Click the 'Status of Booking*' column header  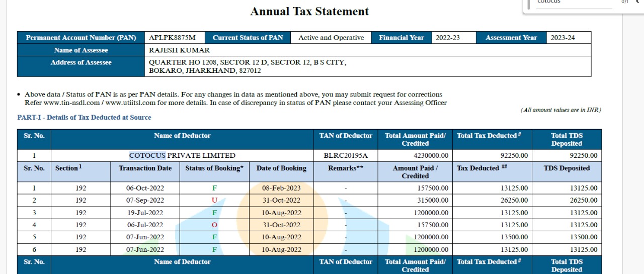214,168
